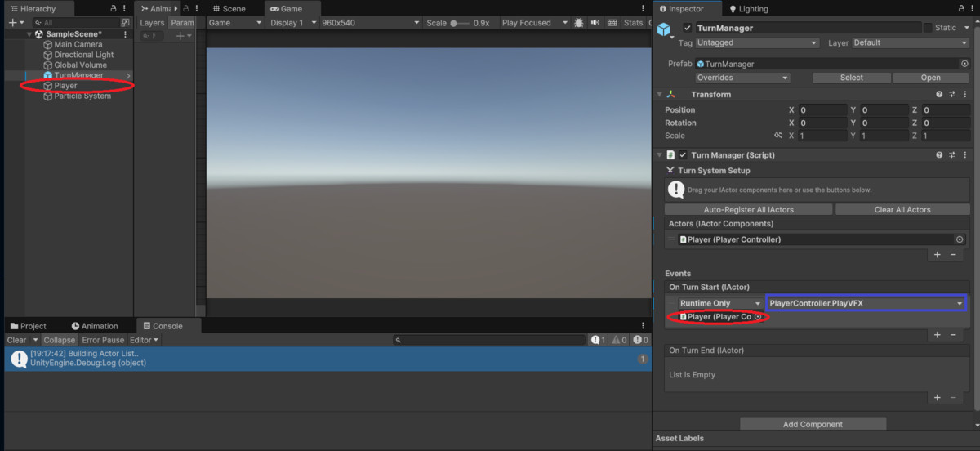Open Turn Manager script preset icon
This screenshot has width=980, height=451.
[951, 155]
